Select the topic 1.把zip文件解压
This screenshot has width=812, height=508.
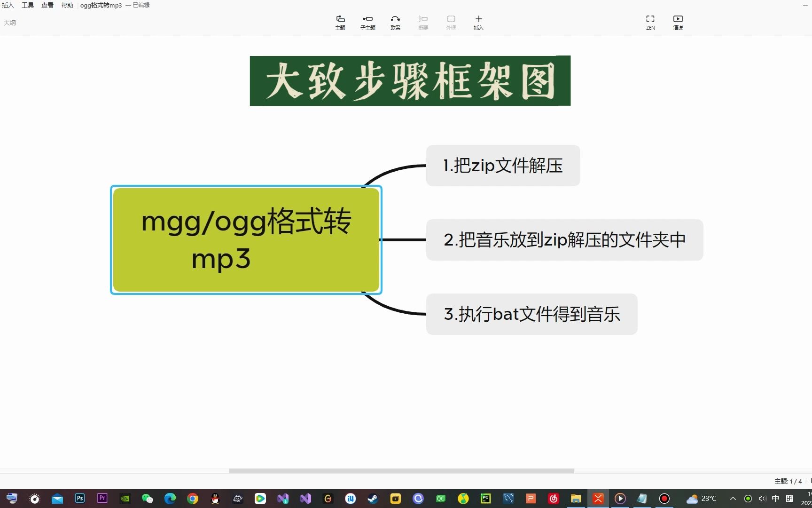502,166
